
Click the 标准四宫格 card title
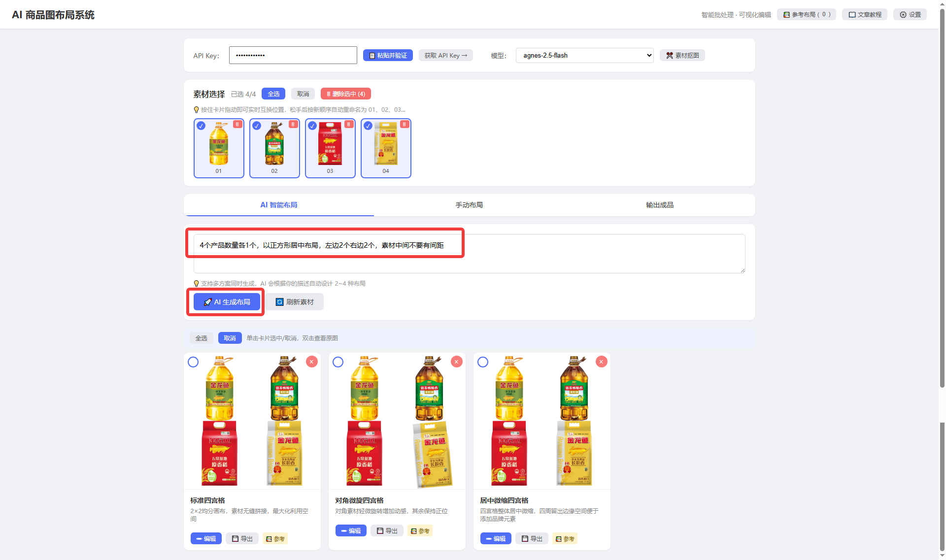(207, 500)
